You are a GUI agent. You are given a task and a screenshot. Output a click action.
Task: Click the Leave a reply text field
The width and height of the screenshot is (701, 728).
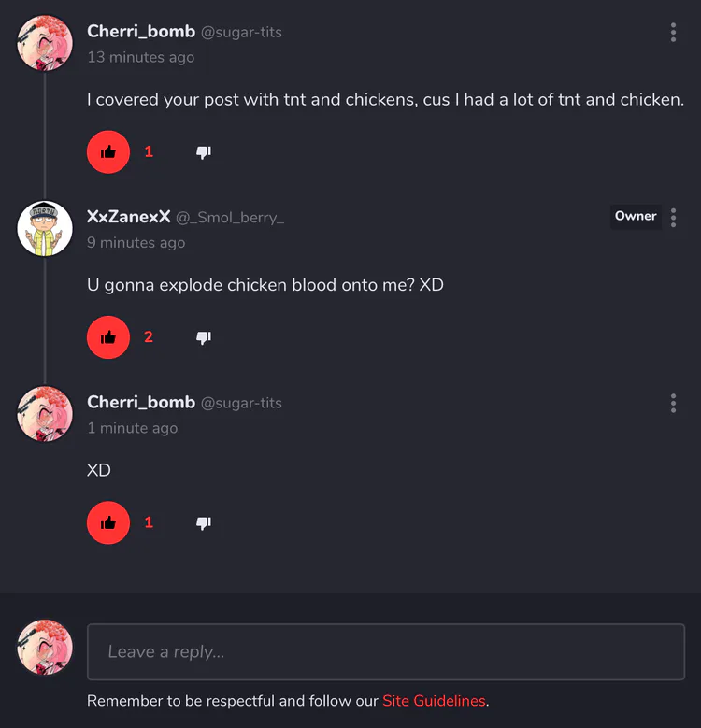(385, 651)
